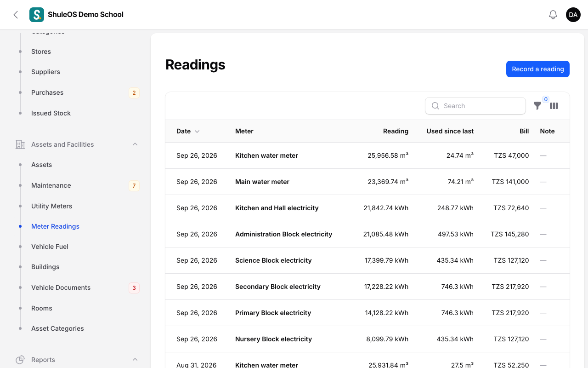The height and width of the screenshot is (368, 588).
Task: Open the table filter funnel icon
Action: point(537,106)
